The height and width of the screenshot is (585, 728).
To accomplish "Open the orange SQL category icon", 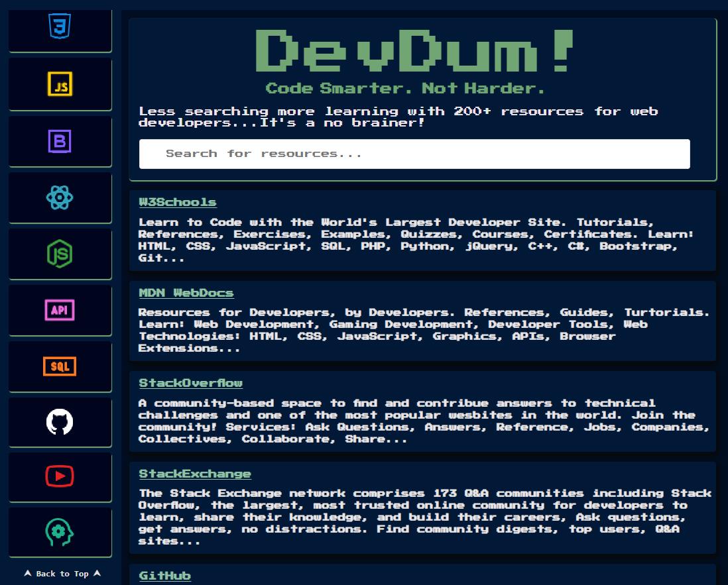I will coord(60,366).
